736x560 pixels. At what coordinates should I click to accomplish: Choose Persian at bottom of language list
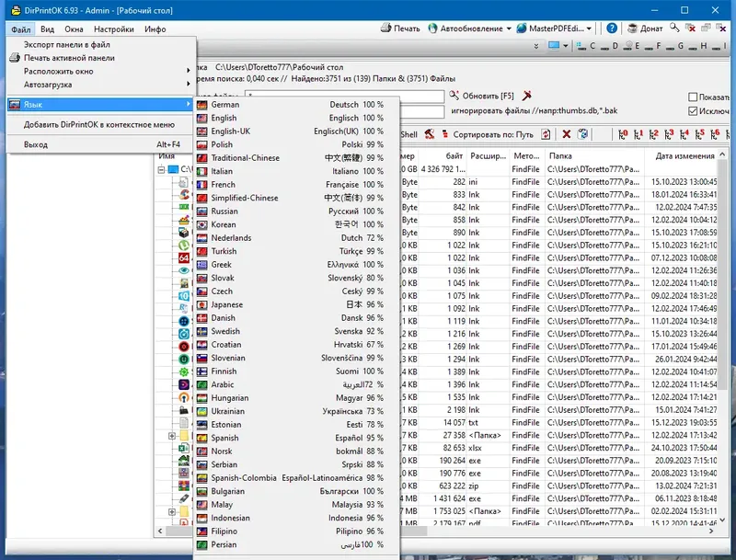click(x=296, y=544)
